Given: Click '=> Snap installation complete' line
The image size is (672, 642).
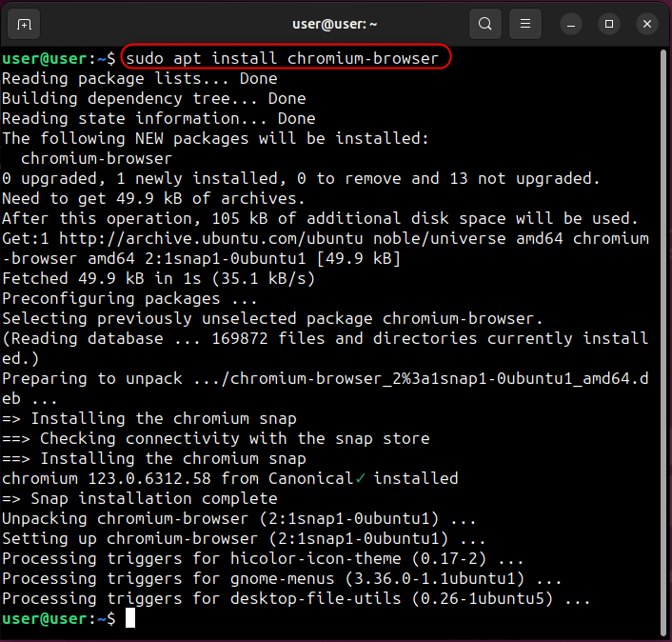Looking at the screenshot, I should tap(140, 499).
